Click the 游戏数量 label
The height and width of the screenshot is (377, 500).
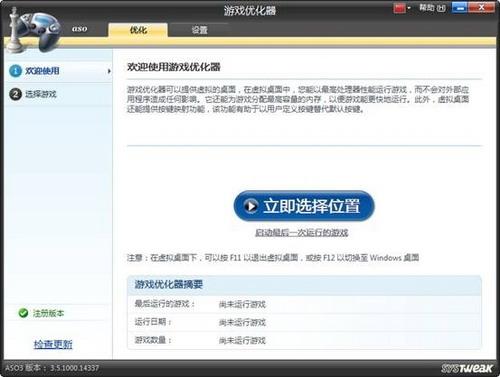[x=153, y=340]
